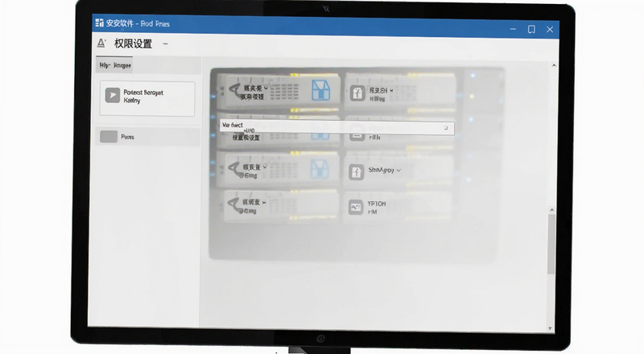Expand the chevron in bottom-left card
The image size is (644, 354).
pos(264,203)
